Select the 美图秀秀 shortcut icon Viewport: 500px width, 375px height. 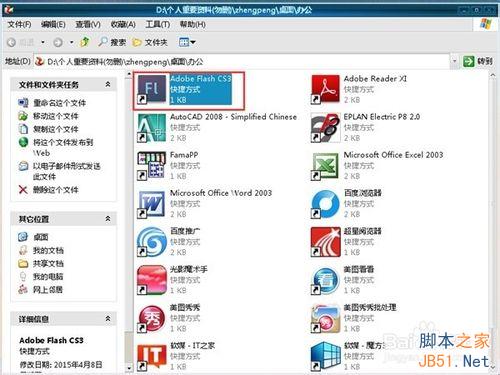[x=152, y=318]
